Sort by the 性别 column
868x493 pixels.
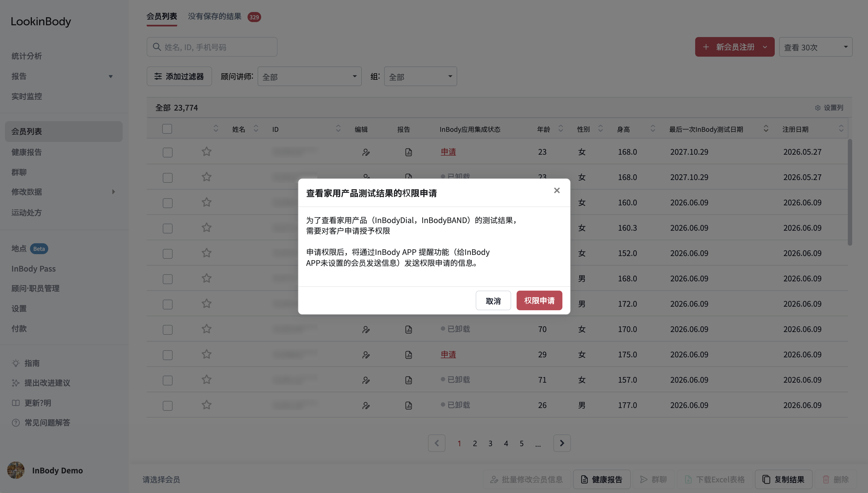tap(600, 129)
